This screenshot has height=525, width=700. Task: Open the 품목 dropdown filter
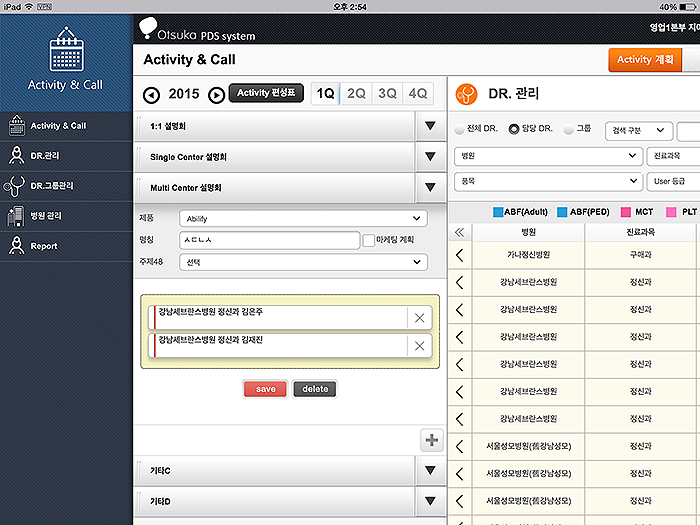point(548,181)
